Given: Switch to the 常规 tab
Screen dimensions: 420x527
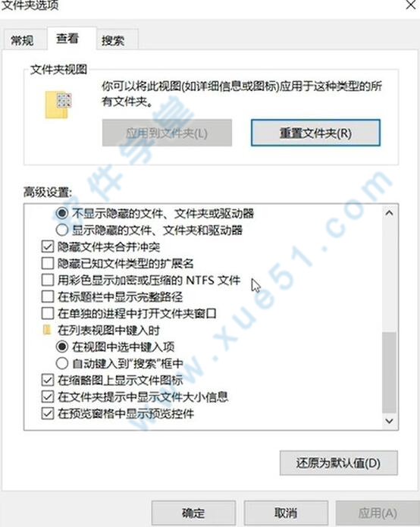Looking at the screenshot, I should (x=22, y=41).
